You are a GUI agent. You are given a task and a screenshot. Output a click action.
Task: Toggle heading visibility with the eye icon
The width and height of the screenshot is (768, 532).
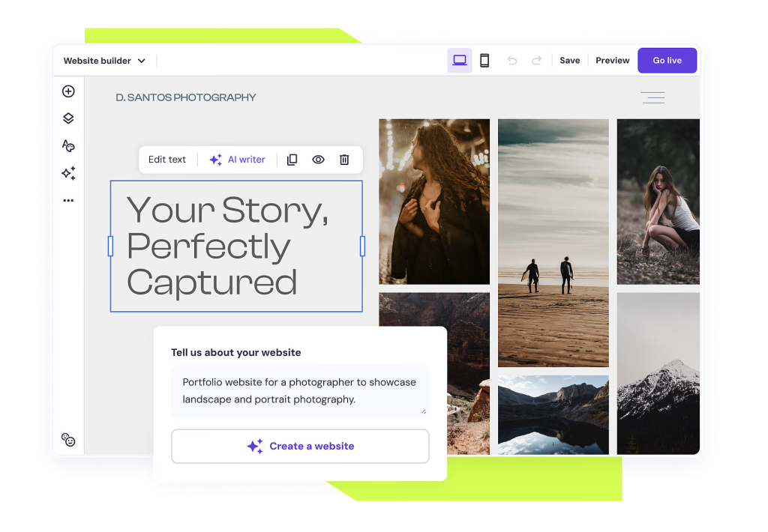(x=318, y=160)
